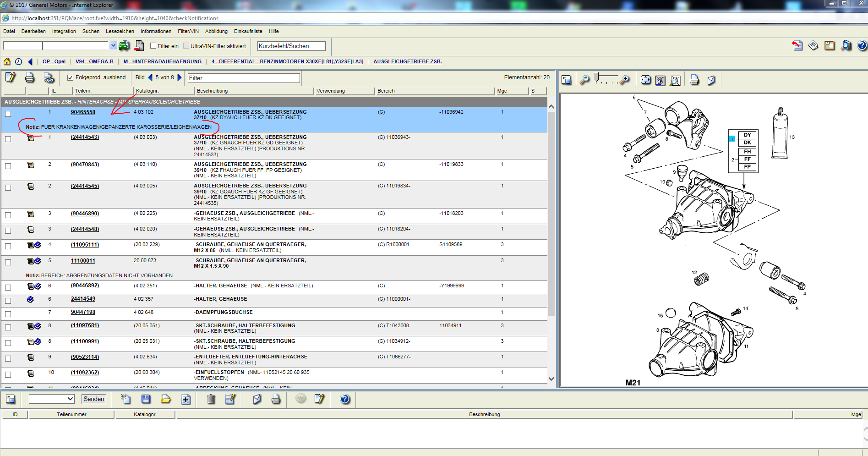The width and height of the screenshot is (868, 456).
Task: Create new shopping list
Action: point(126,399)
